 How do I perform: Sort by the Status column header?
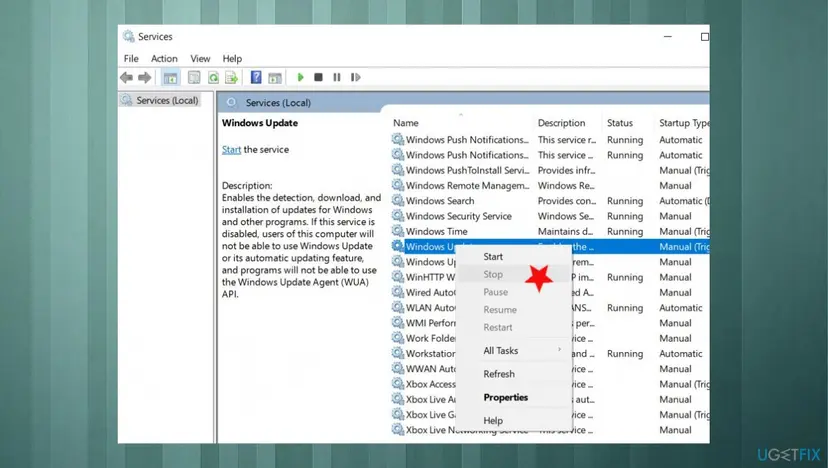[x=619, y=123]
